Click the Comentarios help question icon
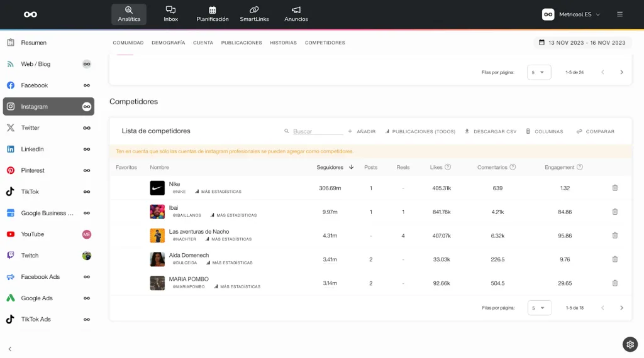 click(x=513, y=167)
